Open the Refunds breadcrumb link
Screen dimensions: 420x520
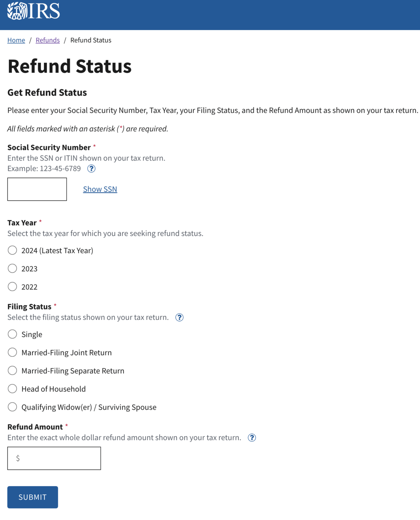pyautogui.click(x=47, y=40)
